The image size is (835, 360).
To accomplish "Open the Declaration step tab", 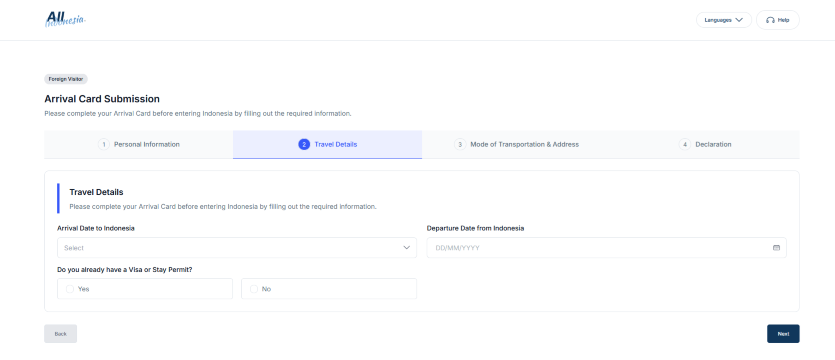I will click(705, 144).
